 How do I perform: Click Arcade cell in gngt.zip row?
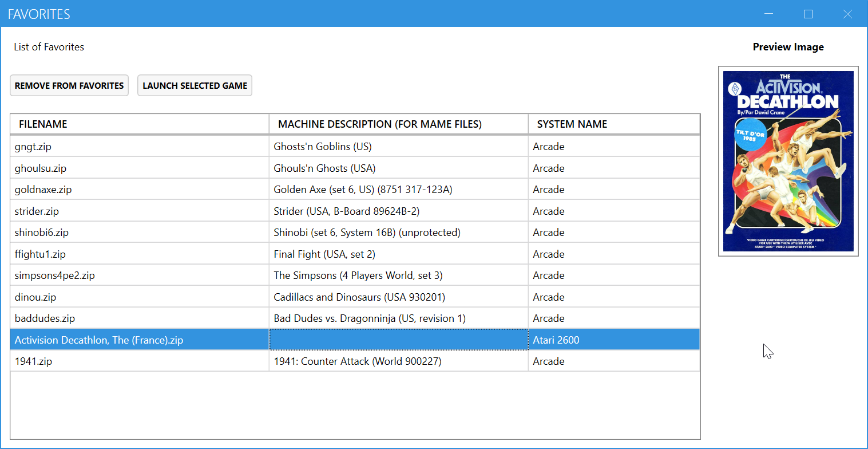[614, 147]
